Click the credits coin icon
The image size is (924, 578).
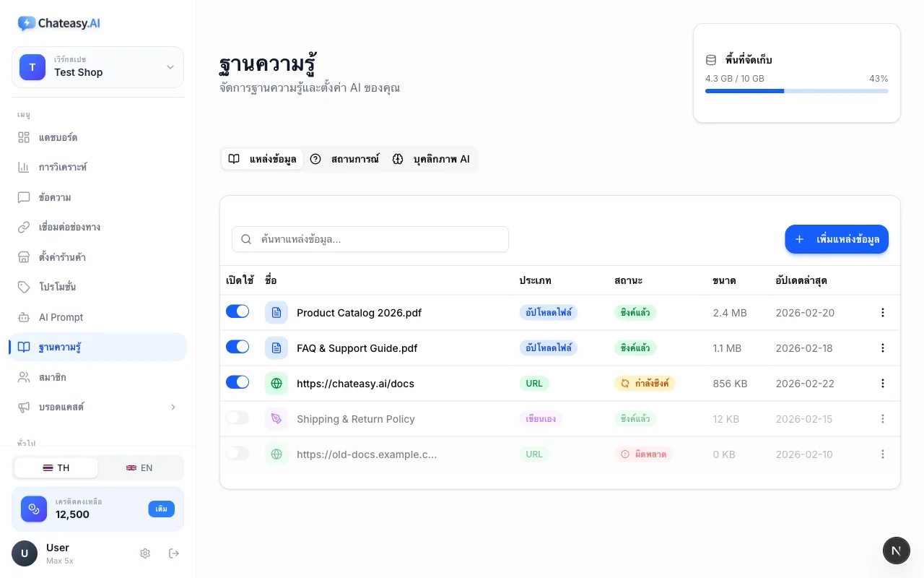click(x=34, y=509)
